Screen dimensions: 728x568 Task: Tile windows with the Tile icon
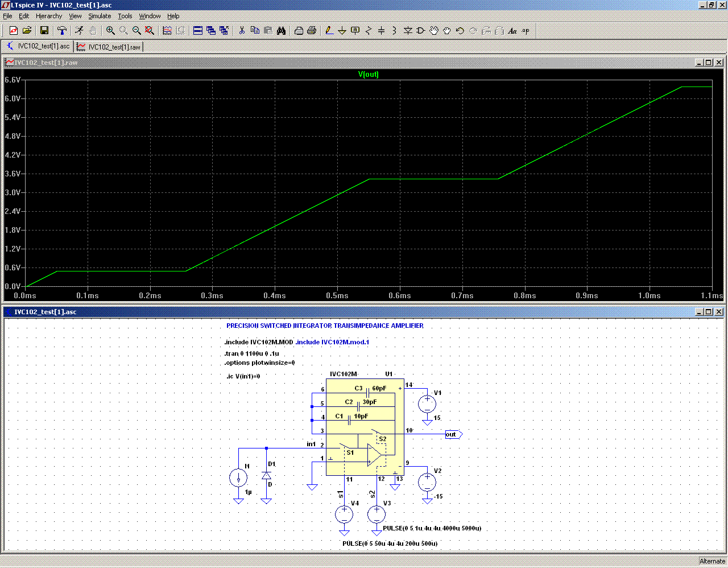pos(198,31)
